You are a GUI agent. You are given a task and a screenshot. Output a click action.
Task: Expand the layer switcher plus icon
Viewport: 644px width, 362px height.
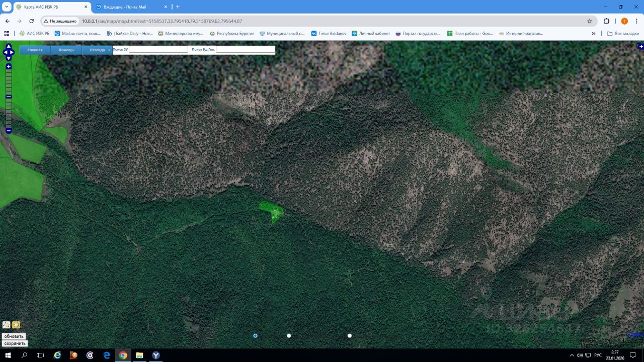(x=641, y=47)
